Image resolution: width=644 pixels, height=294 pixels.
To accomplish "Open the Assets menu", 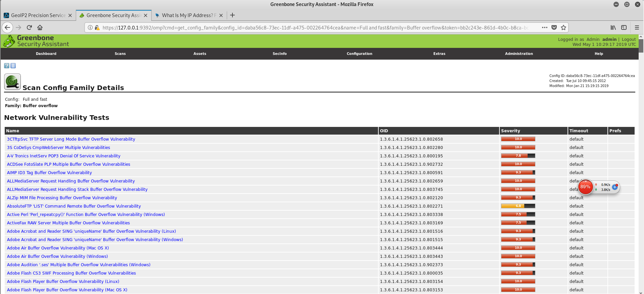I will (200, 54).
